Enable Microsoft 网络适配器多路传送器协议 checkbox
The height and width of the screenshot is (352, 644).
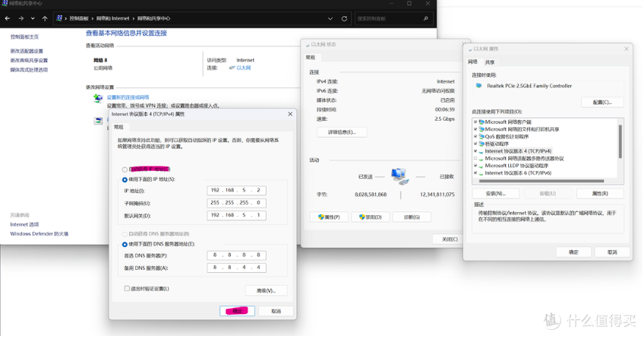[475, 158]
